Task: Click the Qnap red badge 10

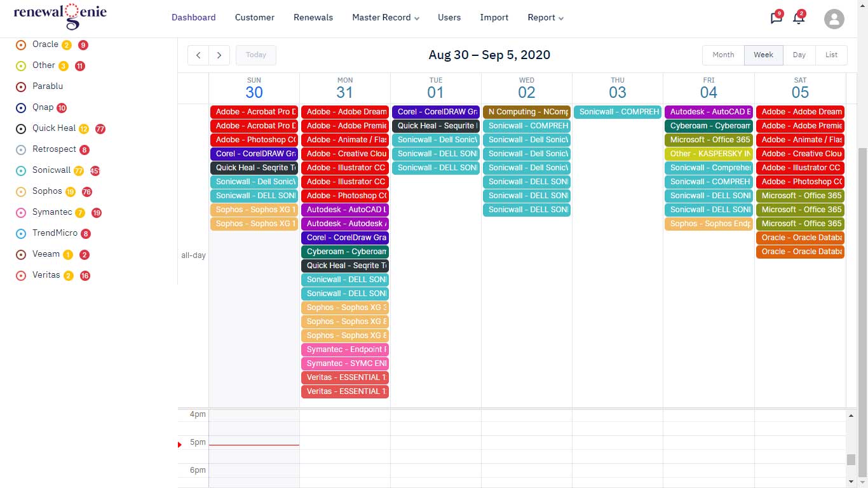Action: (62, 108)
